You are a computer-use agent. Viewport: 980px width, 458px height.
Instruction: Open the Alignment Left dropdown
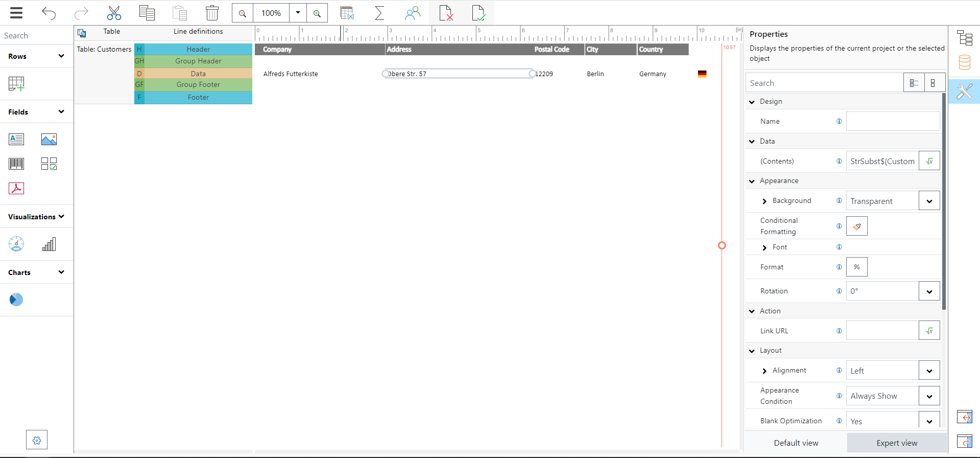pyautogui.click(x=929, y=371)
